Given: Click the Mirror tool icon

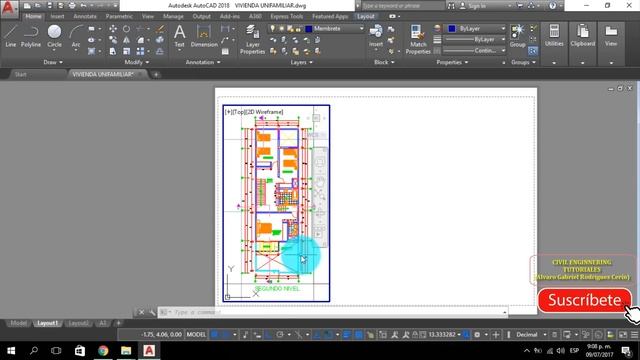Looking at the screenshot, I should [127, 40].
